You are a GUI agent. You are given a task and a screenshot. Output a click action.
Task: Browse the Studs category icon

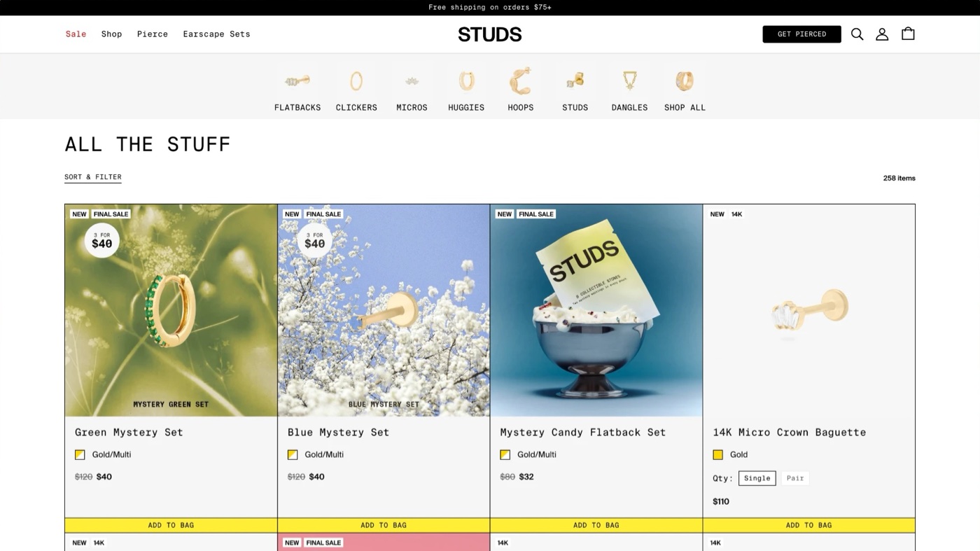575,81
